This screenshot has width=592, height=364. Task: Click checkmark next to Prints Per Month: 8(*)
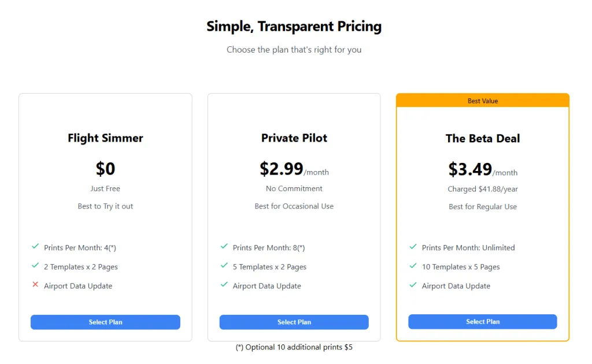224,247
